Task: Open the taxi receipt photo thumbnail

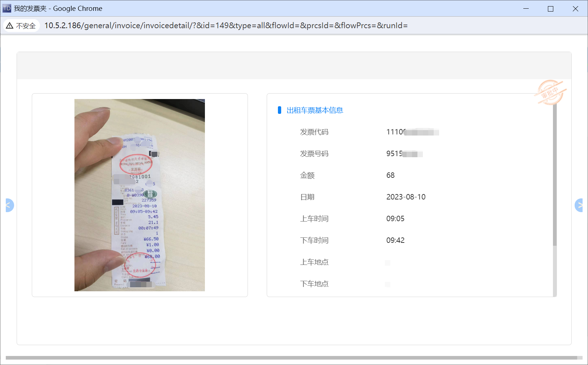Action: tap(140, 195)
